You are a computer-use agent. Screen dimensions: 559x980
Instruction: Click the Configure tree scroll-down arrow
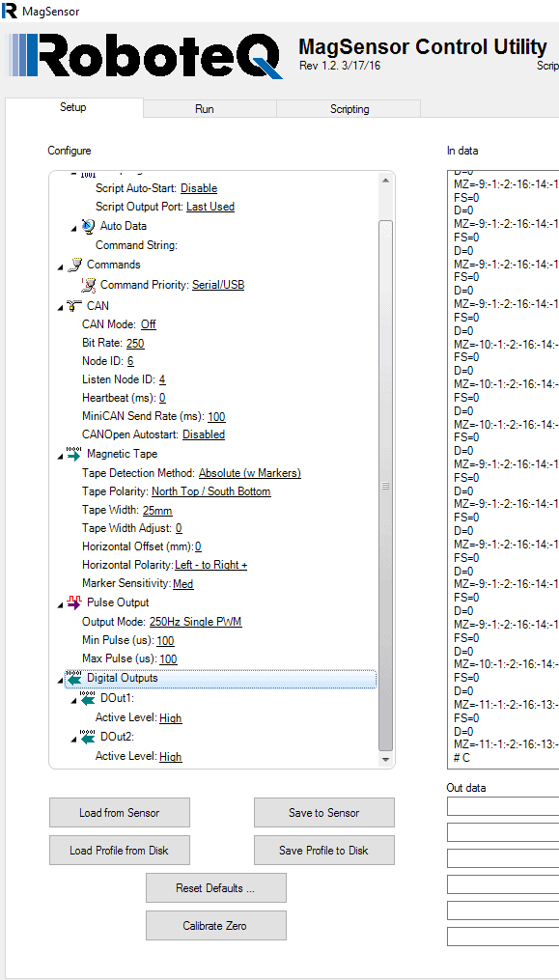click(385, 759)
